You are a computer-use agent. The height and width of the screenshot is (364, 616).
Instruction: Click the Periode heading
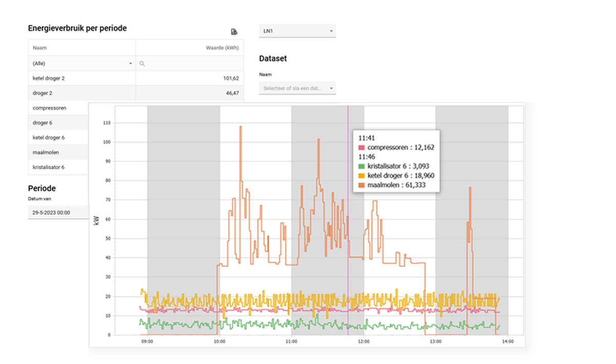click(x=42, y=188)
